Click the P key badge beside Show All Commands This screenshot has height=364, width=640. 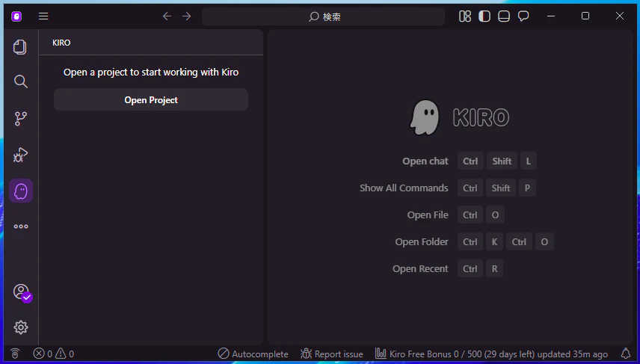coord(527,188)
